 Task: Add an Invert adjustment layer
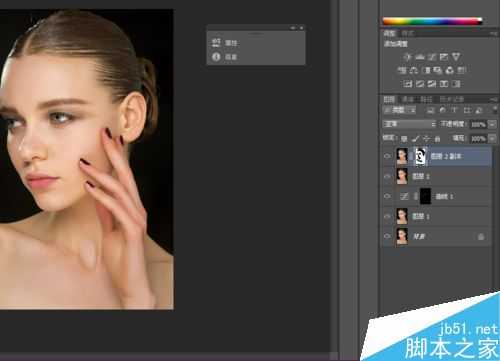point(408,84)
